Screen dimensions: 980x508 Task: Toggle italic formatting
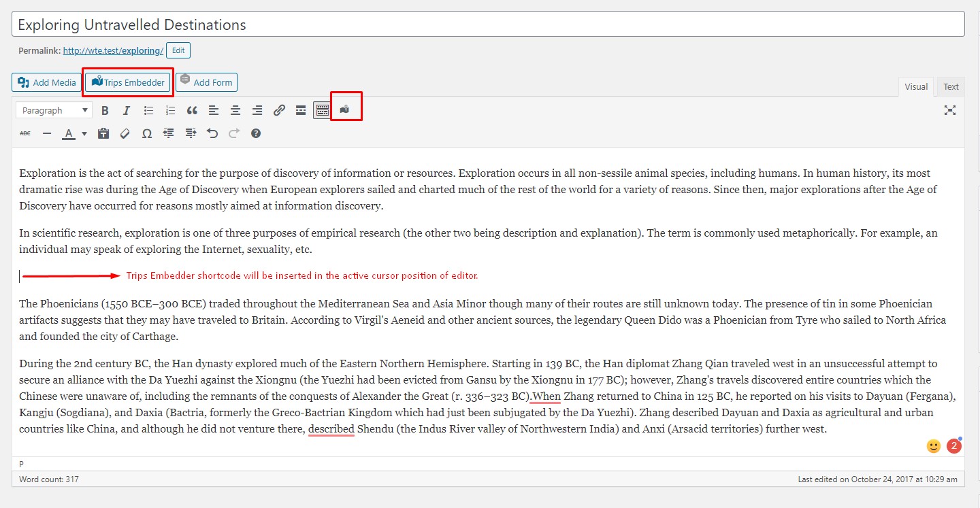coord(127,110)
